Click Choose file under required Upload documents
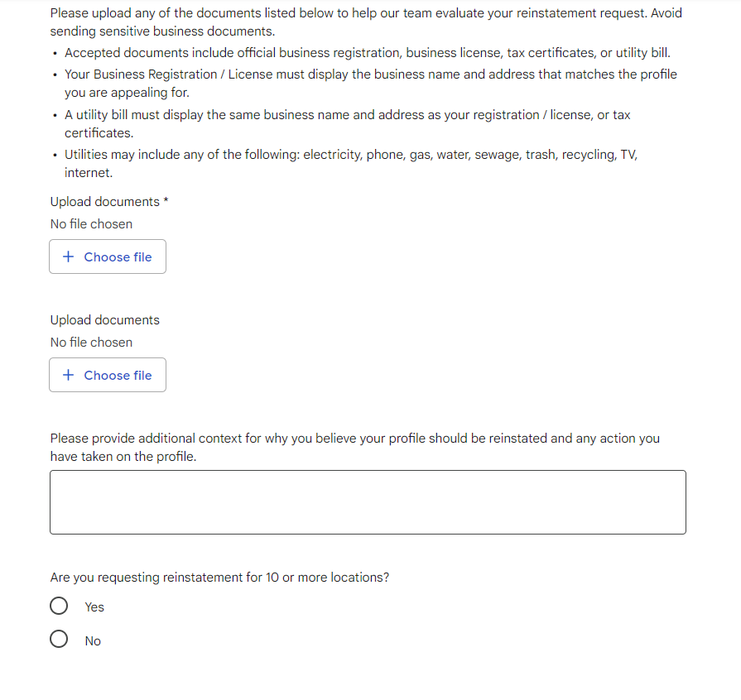Viewport: 741px width, 700px height. (108, 257)
